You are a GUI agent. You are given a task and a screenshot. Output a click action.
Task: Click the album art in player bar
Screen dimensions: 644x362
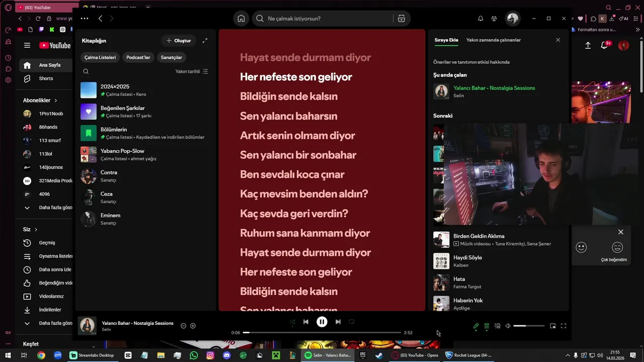tap(88, 326)
